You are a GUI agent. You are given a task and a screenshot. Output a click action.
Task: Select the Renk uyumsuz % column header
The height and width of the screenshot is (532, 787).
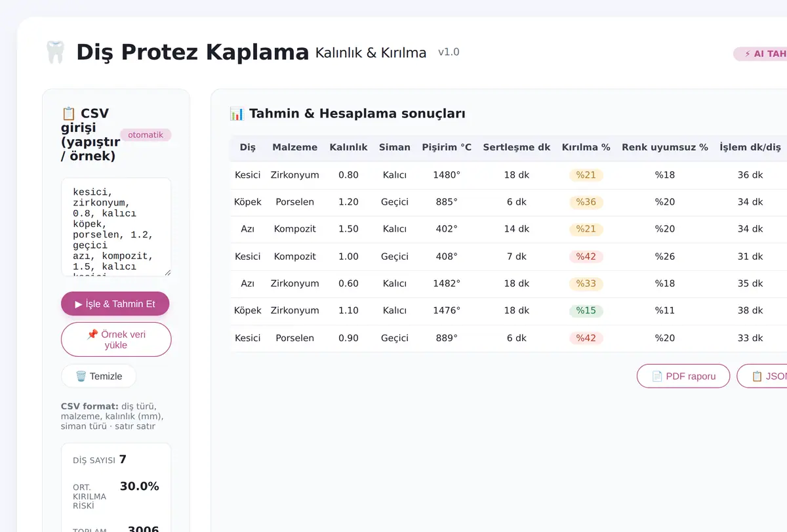point(665,148)
